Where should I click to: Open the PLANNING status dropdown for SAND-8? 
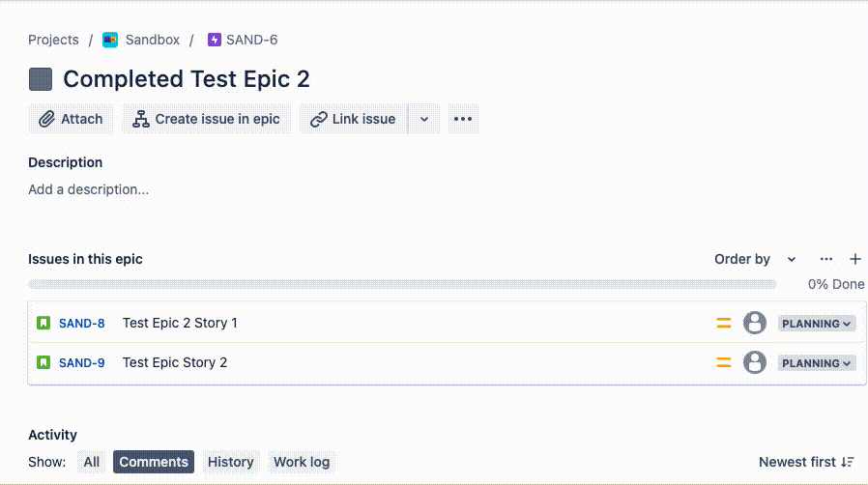click(817, 324)
